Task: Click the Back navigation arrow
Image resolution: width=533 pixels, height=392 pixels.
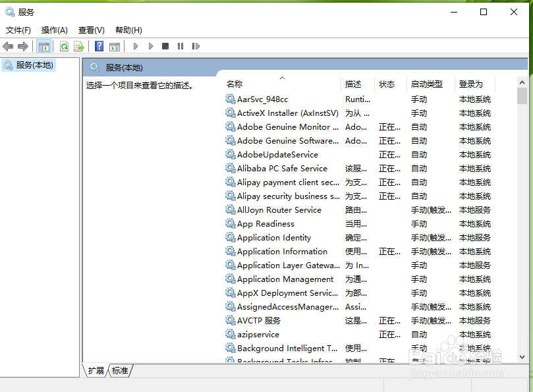Action: (x=8, y=46)
